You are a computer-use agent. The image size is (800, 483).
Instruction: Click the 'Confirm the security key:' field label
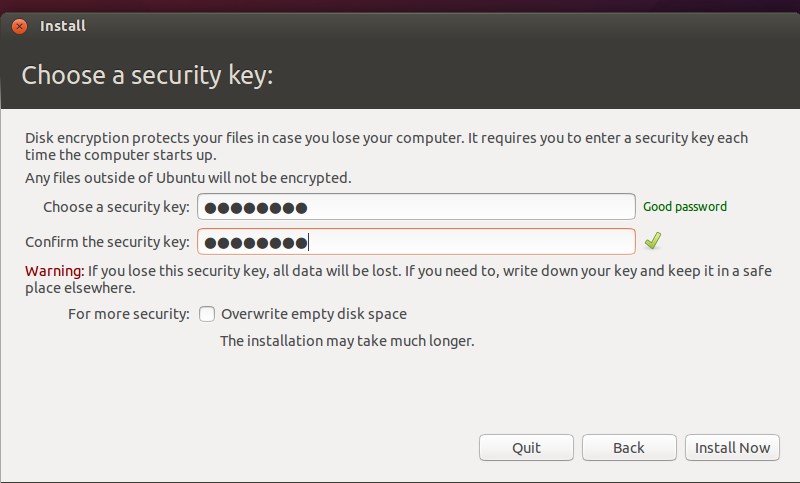pyautogui.click(x=107, y=242)
